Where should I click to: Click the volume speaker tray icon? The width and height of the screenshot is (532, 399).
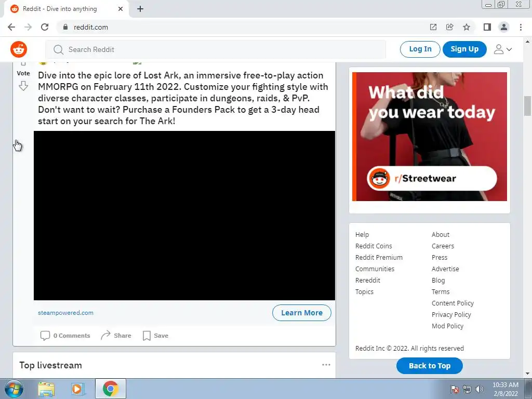coord(480,389)
